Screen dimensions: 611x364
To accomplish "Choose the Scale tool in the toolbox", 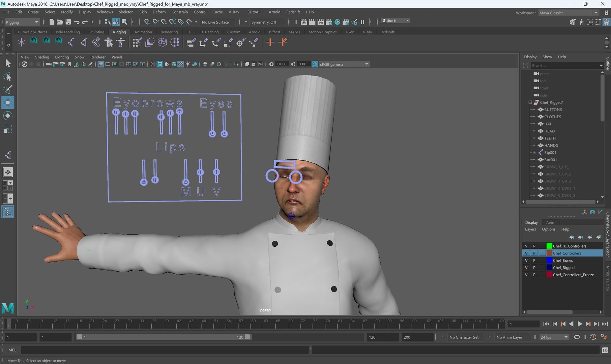I will (x=7, y=129).
